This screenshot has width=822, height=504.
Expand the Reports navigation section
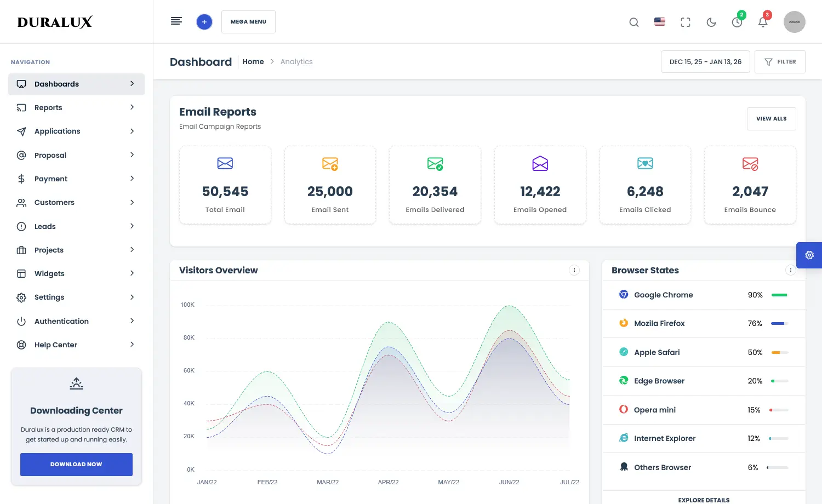(76, 107)
